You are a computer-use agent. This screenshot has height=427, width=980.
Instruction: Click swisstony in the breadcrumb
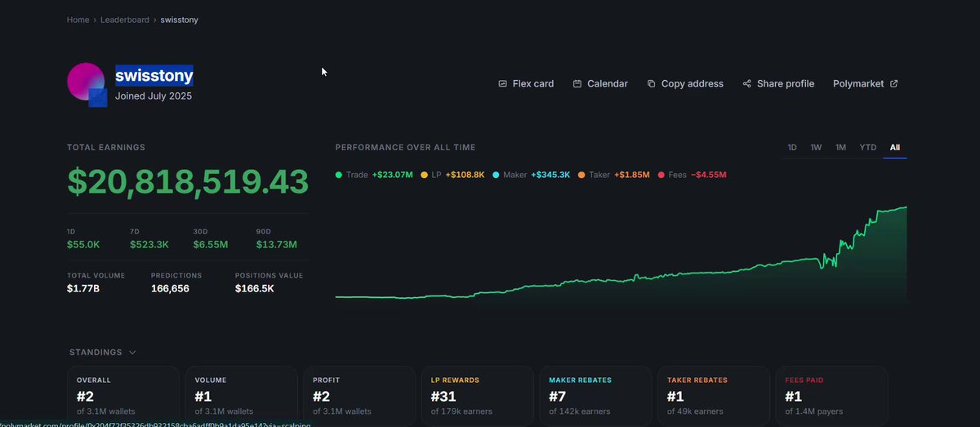click(x=179, y=19)
